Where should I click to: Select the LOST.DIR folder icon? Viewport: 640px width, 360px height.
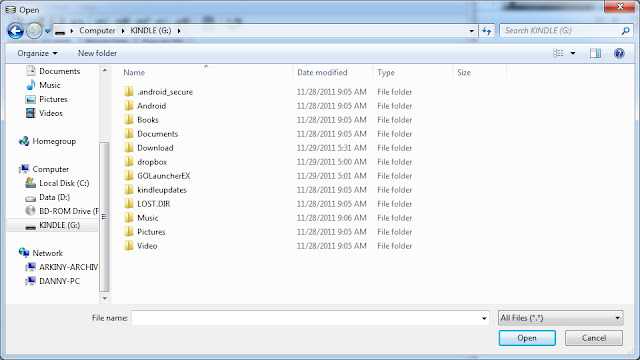pos(129,203)
